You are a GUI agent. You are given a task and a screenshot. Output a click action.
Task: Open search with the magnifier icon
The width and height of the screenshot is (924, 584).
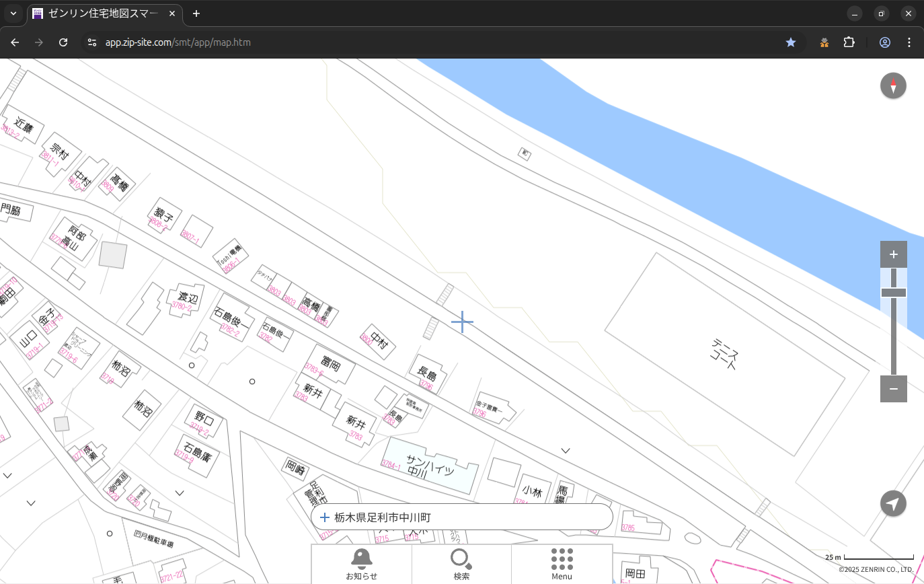pyautogui.click(x=461, y=559)
